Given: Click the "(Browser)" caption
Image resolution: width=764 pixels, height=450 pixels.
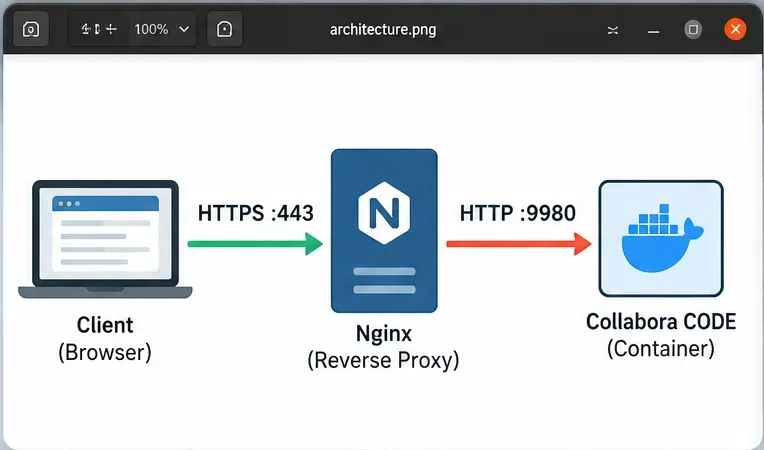Looking at the screenshot, I should point(105,352).
